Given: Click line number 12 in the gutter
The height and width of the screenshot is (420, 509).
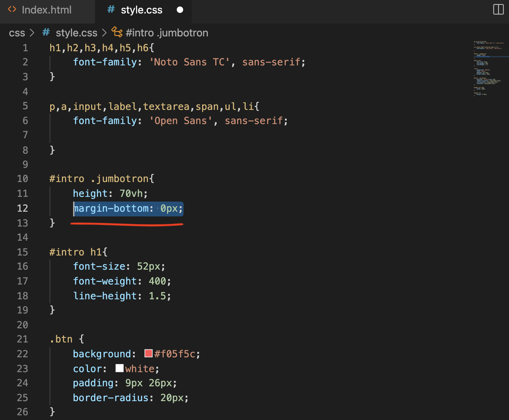Looking at the screenshot, I should click(23, 208).
